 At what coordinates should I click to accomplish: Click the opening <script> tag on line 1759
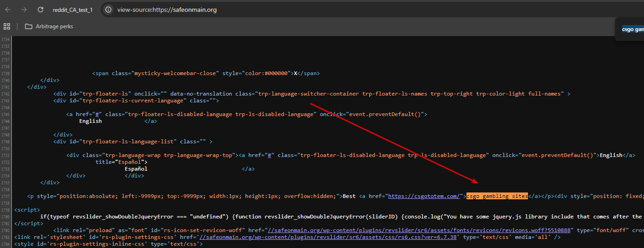(27, 210)
